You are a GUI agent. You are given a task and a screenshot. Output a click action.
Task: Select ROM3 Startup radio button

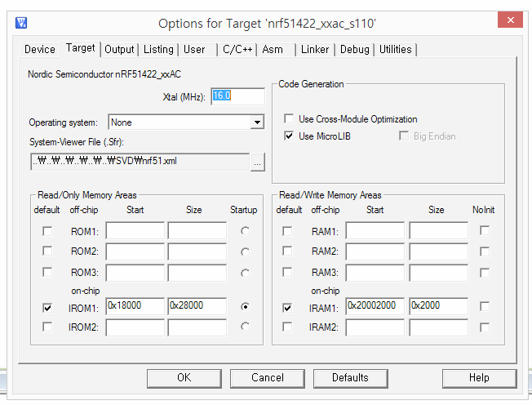click(x=245, y=273)
